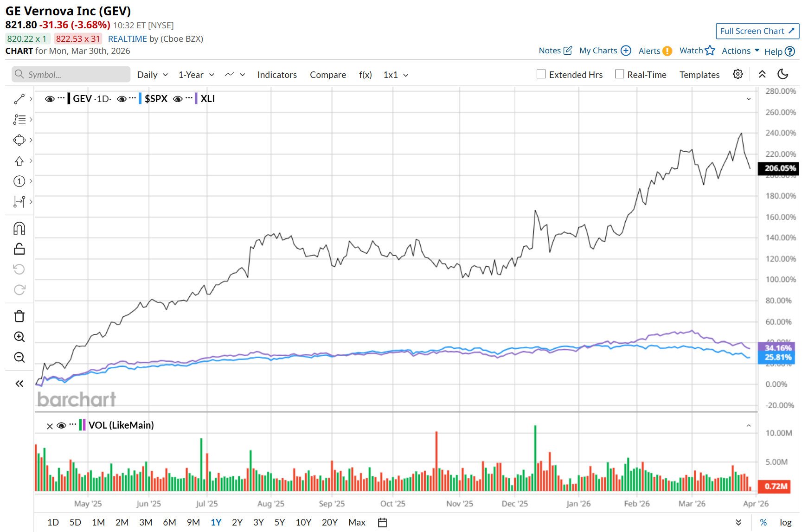
Task: Select the 1Y time range
Action: pos(216,522)
